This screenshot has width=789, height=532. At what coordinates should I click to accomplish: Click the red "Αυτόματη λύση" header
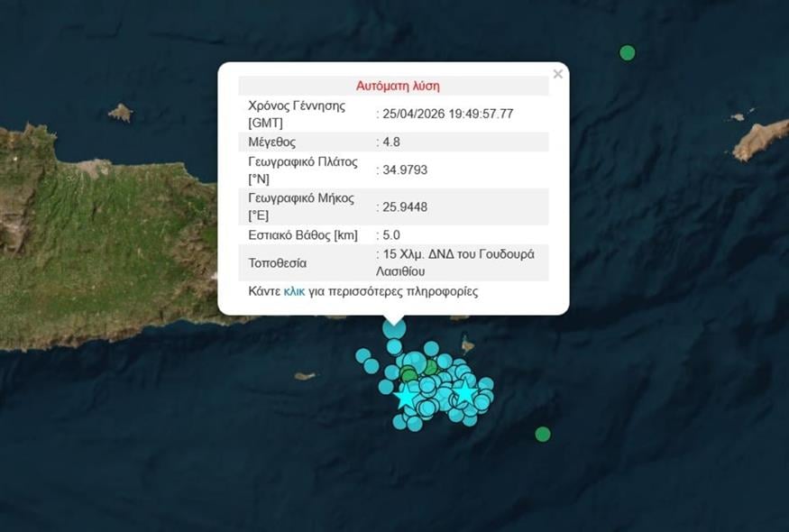click(x=398, y=86)
